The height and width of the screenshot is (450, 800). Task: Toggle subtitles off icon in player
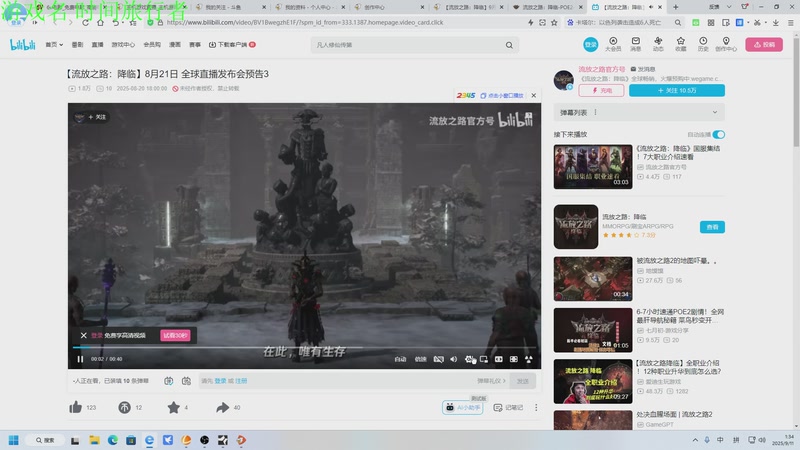coord(438,359)
